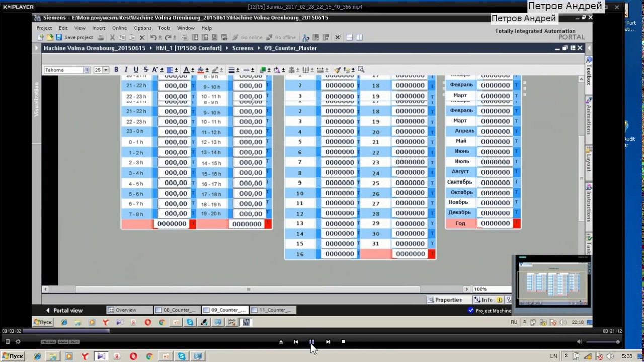This screenshot has width=644, height=362.
Task: Click the Cut scissors icon
Action: (x=113, y=37)
